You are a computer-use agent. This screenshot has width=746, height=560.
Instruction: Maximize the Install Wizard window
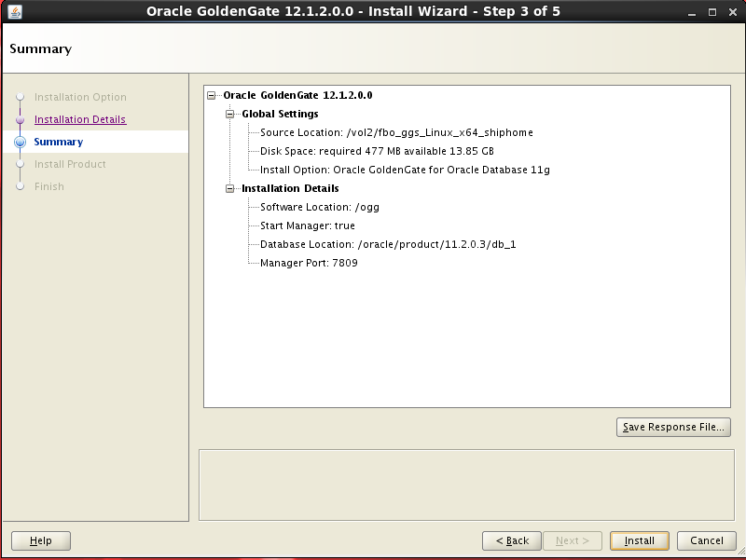pyautogui.click(x=712, y=12)
